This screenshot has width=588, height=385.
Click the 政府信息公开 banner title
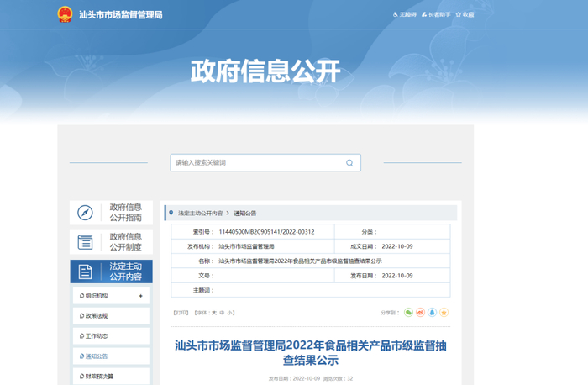pyautogui.click(x=265, y=71)
